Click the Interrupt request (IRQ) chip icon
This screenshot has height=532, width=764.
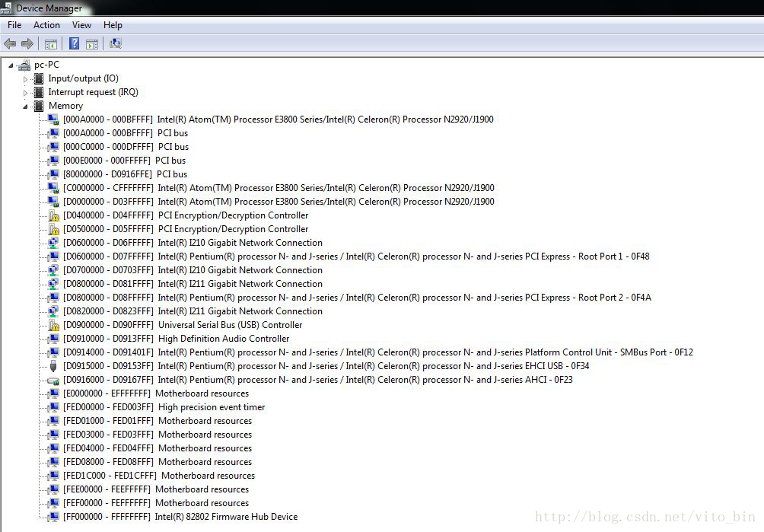tap(39, 92)
